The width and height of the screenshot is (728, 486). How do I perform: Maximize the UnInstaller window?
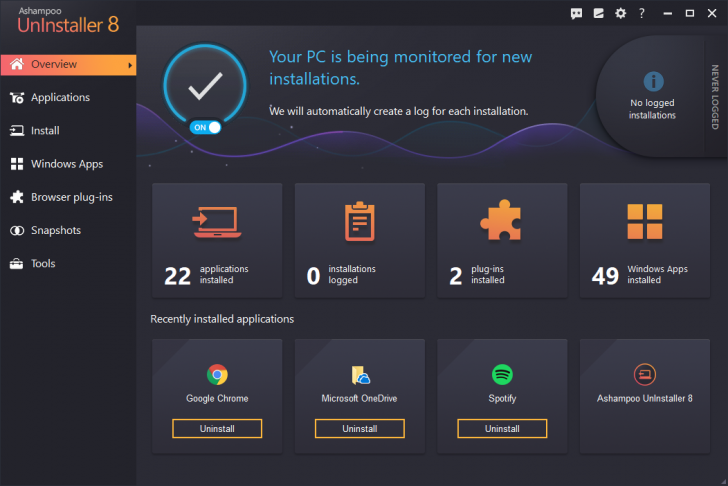tap(690, 13)
